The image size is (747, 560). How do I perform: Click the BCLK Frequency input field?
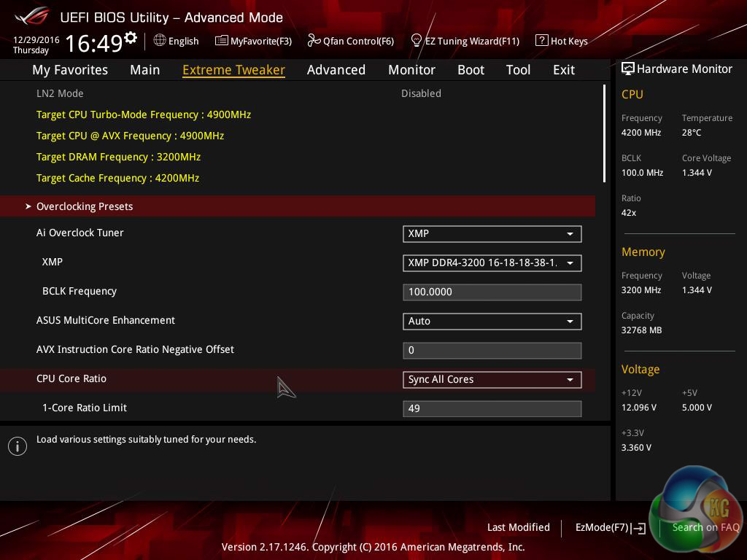pos(492,292)
